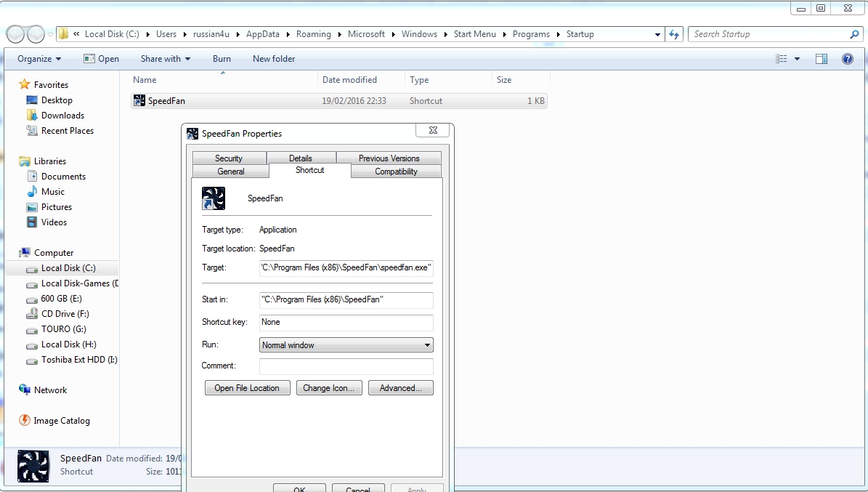Switch to the Compatibility tab
Image resolution: width=868 pixels, height=492 pixels.
point(396,172)
